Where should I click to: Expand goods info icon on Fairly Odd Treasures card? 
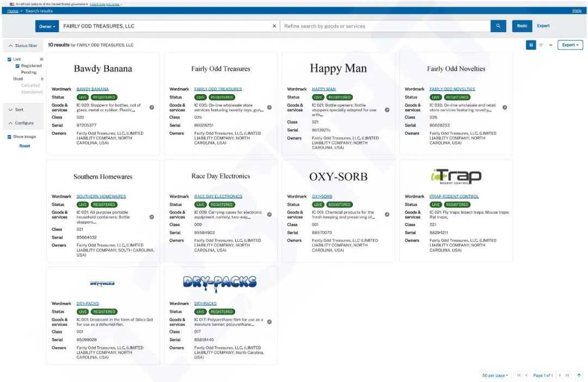[x=269, y=107]
